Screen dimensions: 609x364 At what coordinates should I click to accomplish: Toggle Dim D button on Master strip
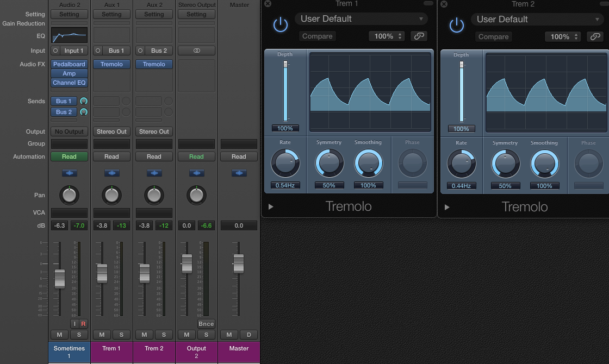[248, 335]
